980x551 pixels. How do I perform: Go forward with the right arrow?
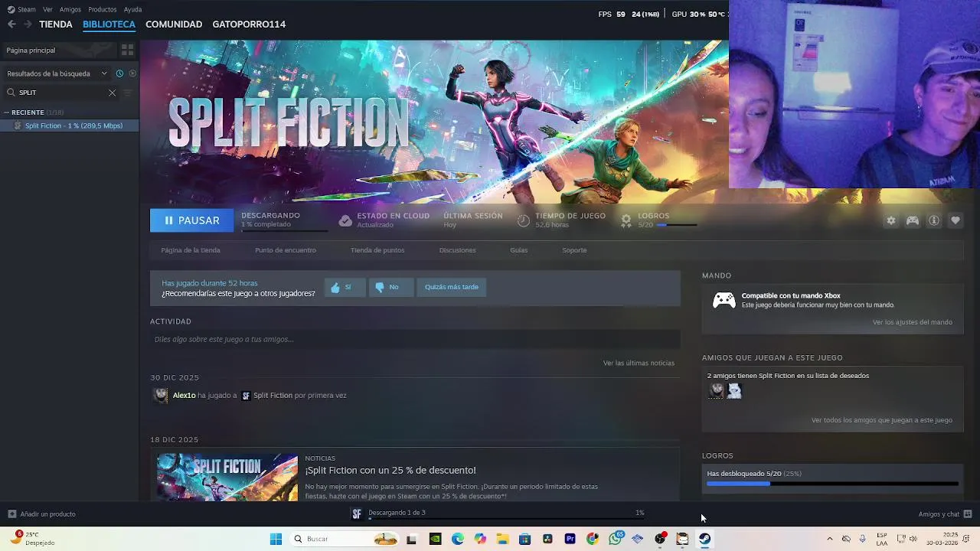(28, 24)
